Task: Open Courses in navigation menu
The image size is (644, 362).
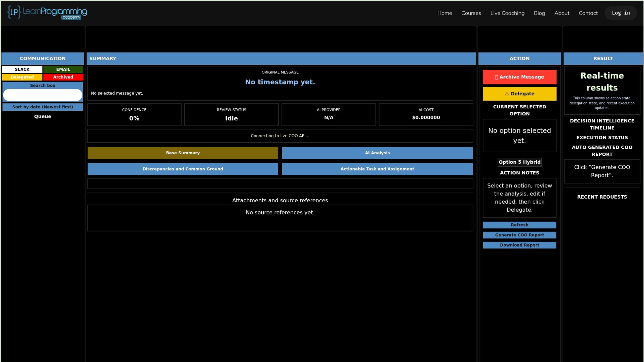Action: pos(471,13)
